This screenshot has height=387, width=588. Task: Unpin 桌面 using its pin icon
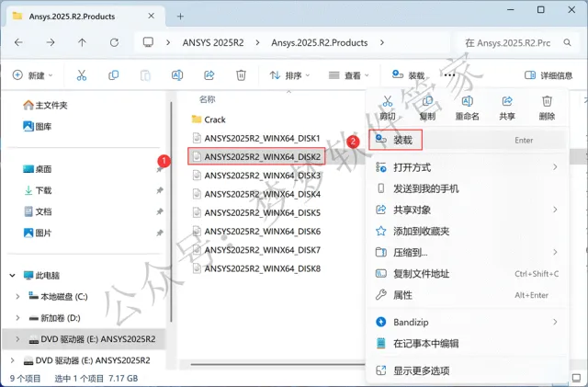159,169
